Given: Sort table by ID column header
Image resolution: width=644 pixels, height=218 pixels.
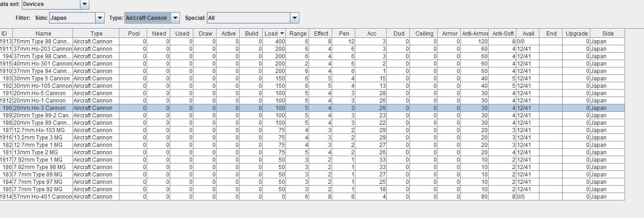Looking at the screenshot, I should pos(4,34).
